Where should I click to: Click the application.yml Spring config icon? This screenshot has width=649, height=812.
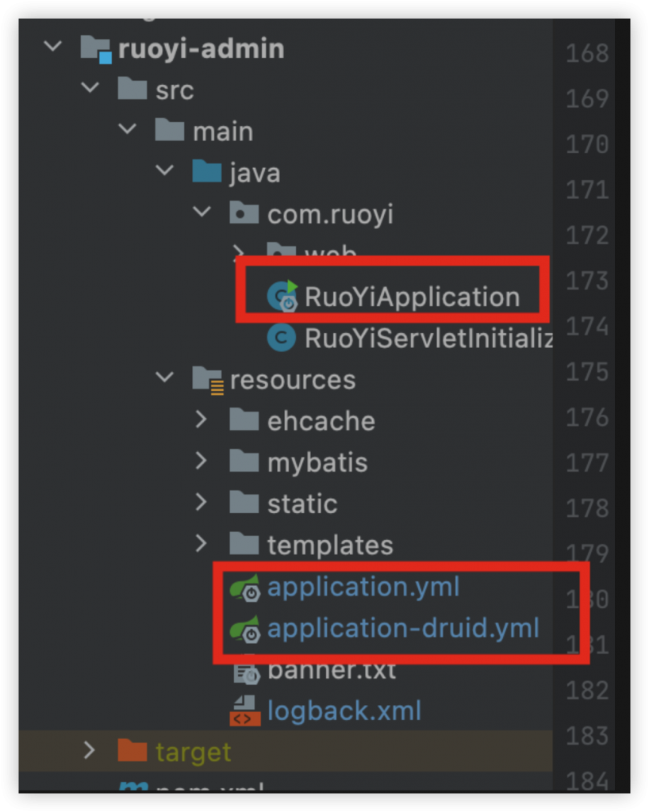point(245,588)
